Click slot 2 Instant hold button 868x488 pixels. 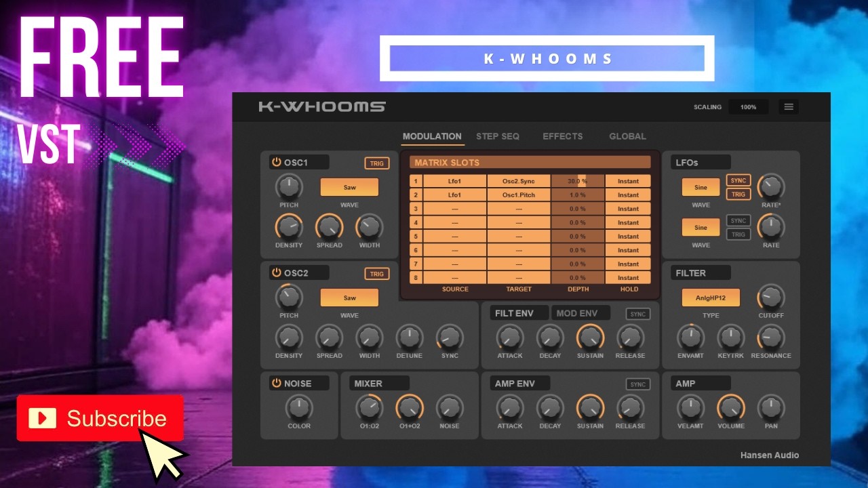(628, 195)
